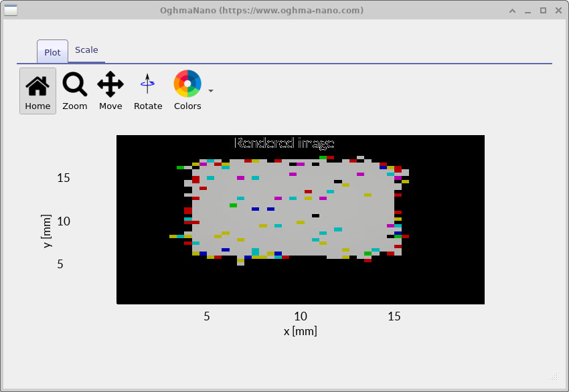569x392 pixels.
Task: Reveal extra color options via the chevron
Action: [210, 90]
